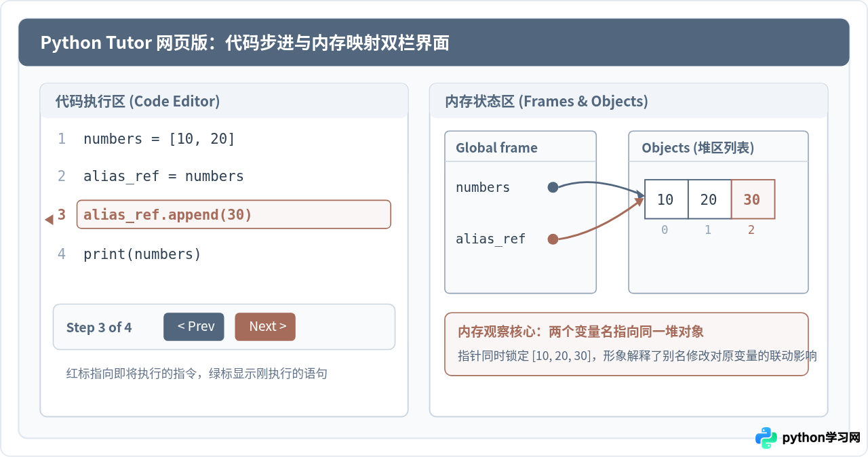
Task: Click line number 2 in editor
Action: tap(62, 176)
